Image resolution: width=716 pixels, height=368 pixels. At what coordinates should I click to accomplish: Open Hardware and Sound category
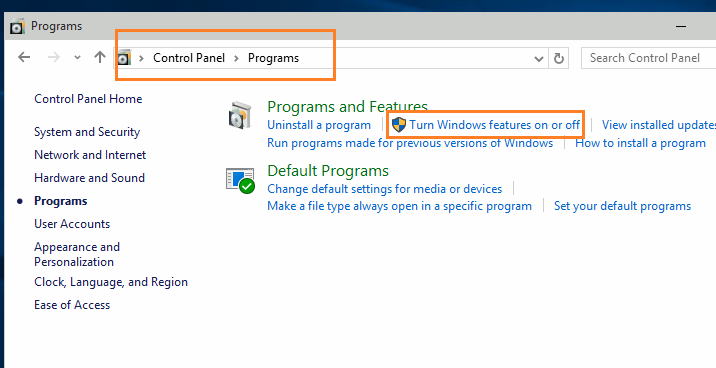click(x=90, y=178)
